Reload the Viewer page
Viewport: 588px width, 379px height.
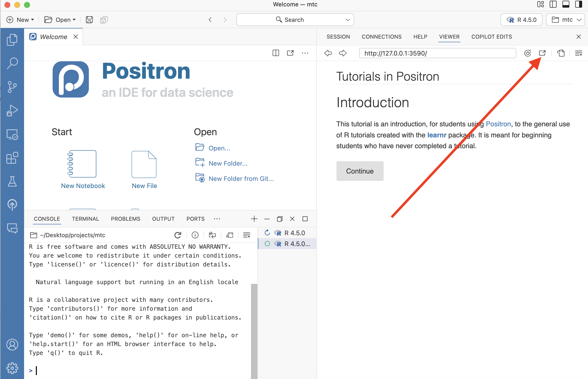click(x=528, y=53)
